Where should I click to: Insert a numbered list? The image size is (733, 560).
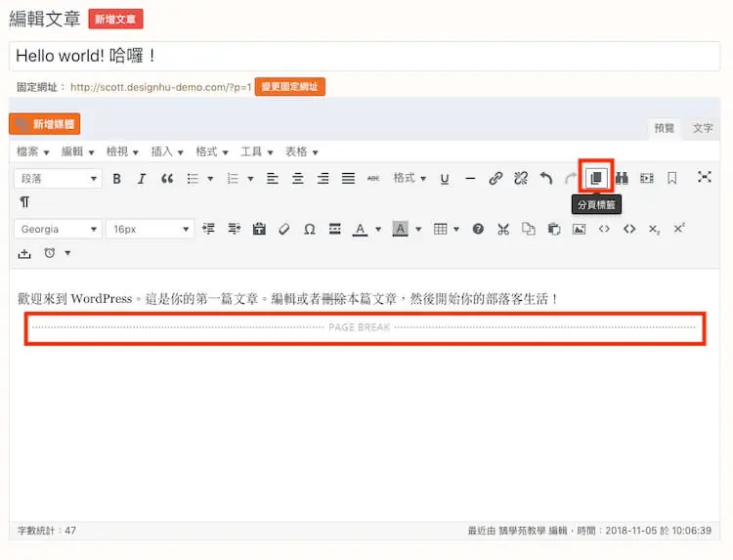point(233,179)
